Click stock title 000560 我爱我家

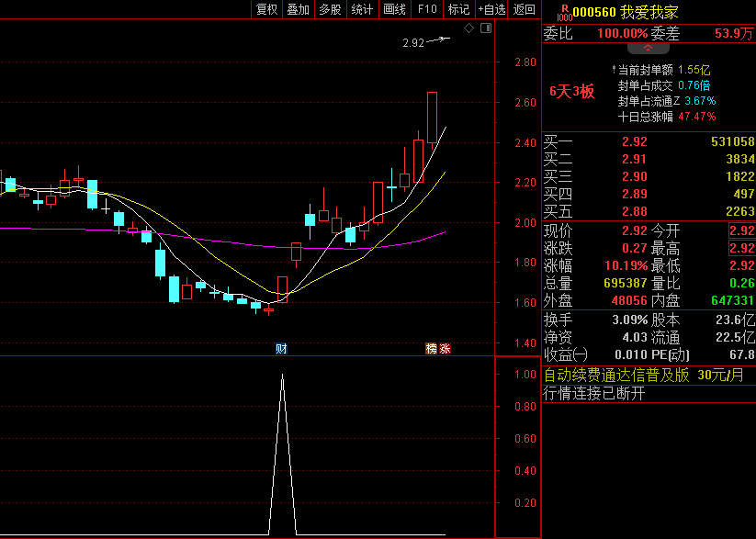[x=626, y=12]
